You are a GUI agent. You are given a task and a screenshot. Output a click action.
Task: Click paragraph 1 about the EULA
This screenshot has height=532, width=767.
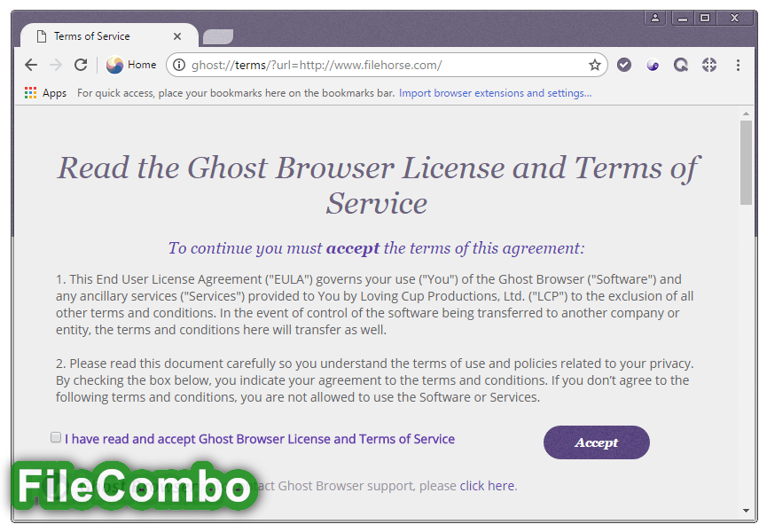point(375,305)
